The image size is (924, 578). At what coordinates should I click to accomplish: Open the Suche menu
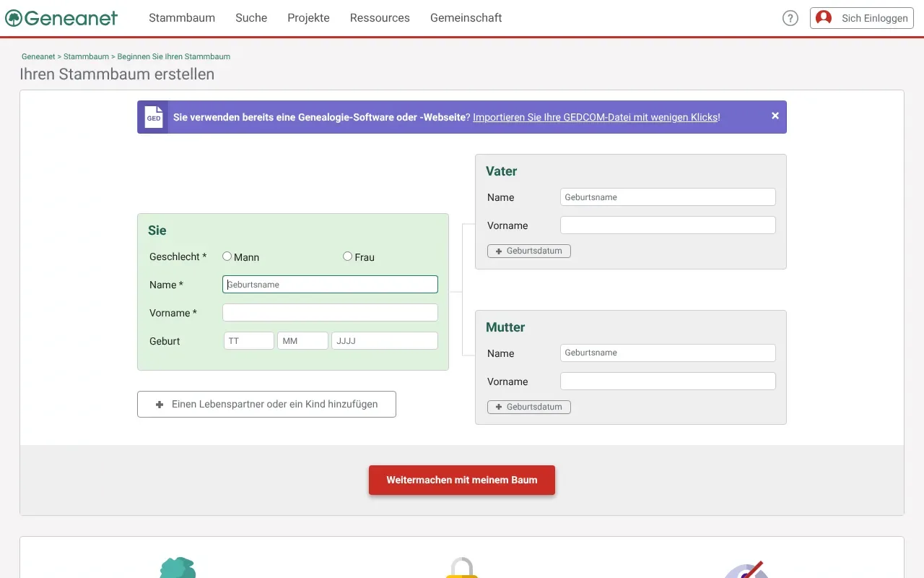(x=251, y=18)
